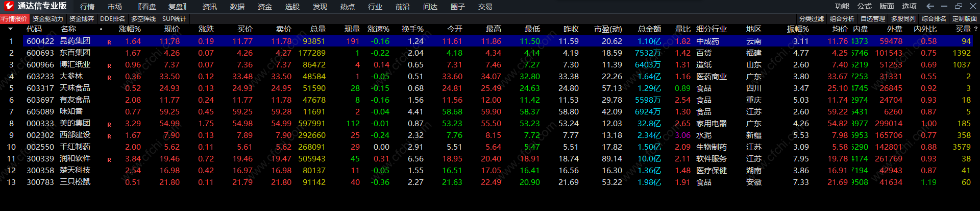
Task: Switch to 复盘 mode
Action: pos(178,7)
